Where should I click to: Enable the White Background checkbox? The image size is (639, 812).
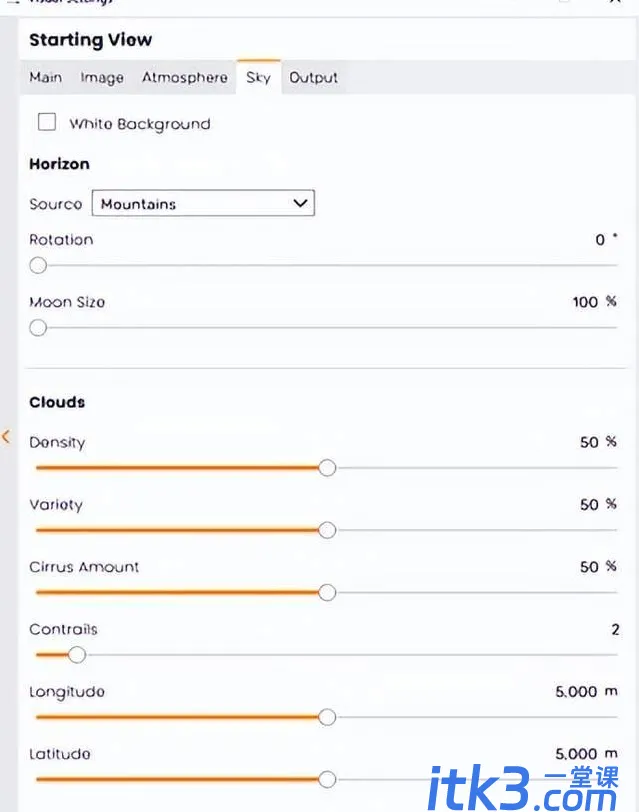47,122
